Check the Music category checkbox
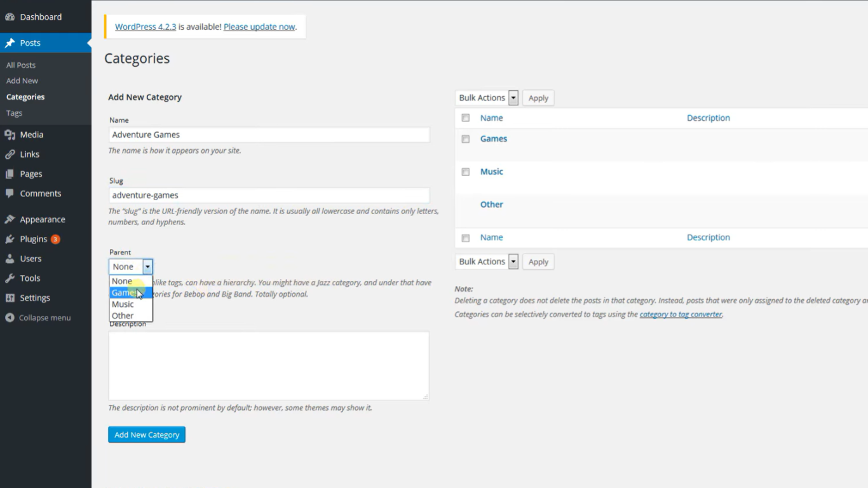The height and width of the screenshot is (488, 868). coord(466,172)
